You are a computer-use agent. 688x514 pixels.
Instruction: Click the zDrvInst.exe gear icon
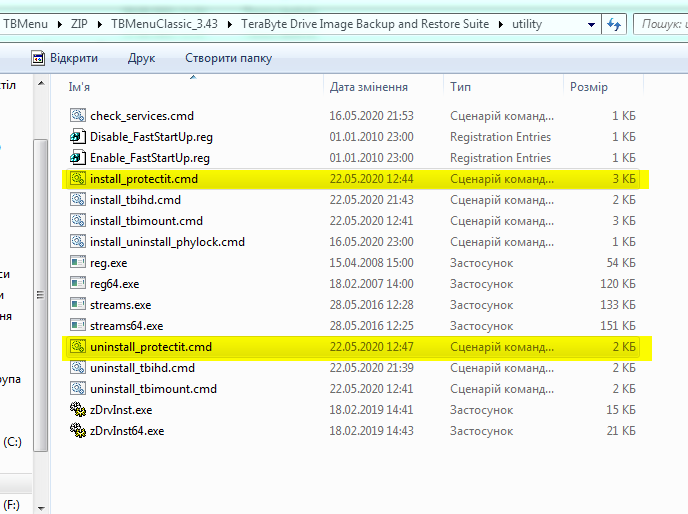(78, 410)
